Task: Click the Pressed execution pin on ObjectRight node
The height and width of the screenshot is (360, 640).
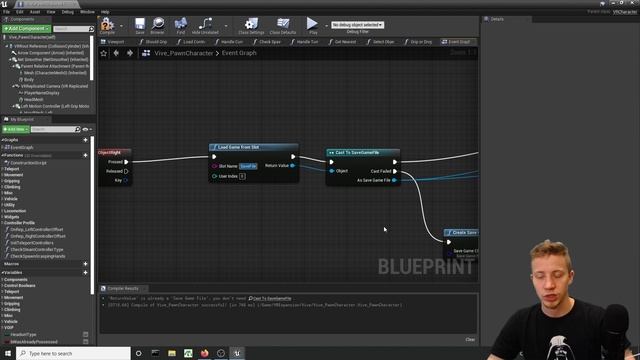Action: pyautogui.click(x=126, y=162)
